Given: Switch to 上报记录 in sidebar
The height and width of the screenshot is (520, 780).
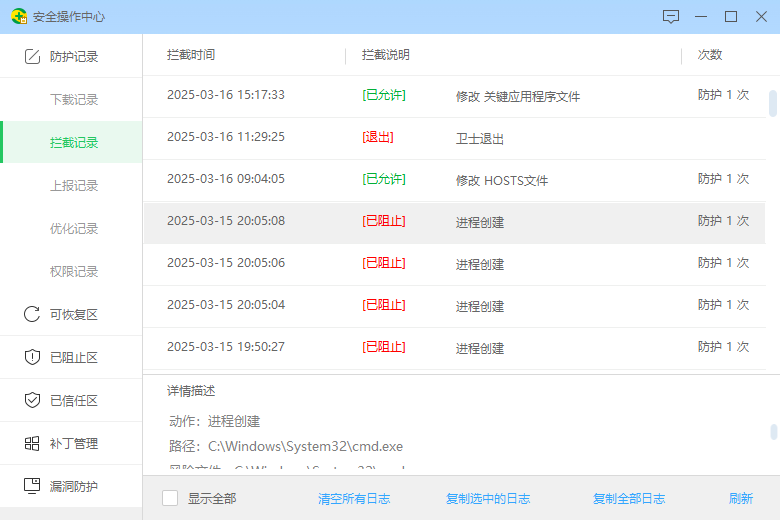Looking at the screenshot, I should 74,186.
